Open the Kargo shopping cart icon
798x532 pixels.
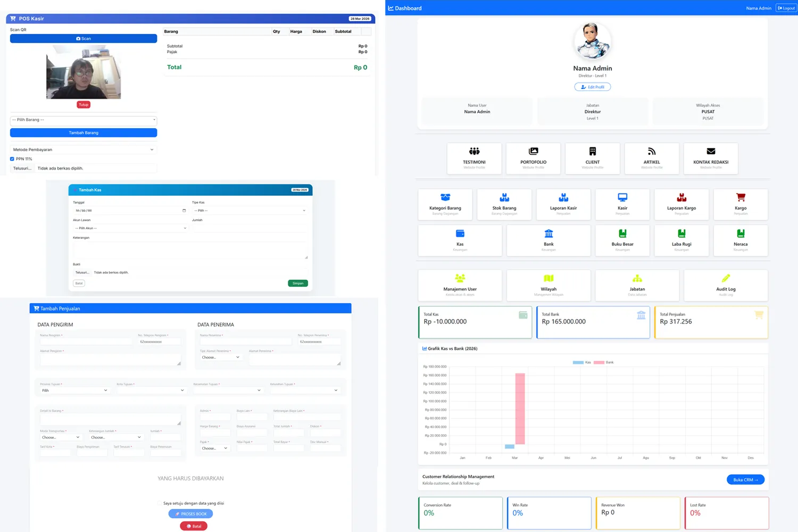741,197
